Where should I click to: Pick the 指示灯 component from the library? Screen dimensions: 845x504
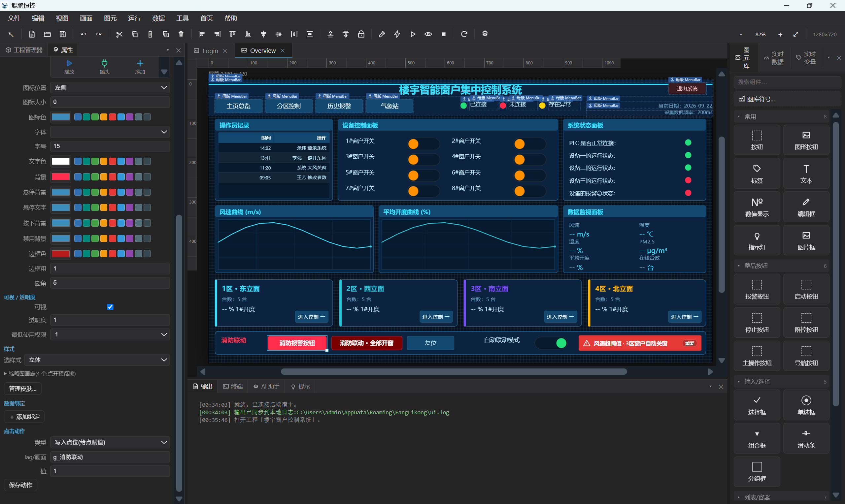(x=757, y=240)
